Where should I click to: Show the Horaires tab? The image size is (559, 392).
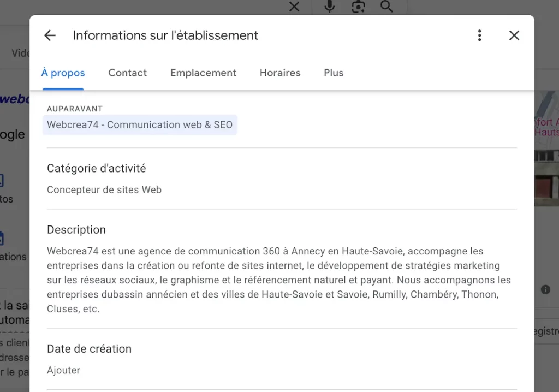[x=280, y=73]
